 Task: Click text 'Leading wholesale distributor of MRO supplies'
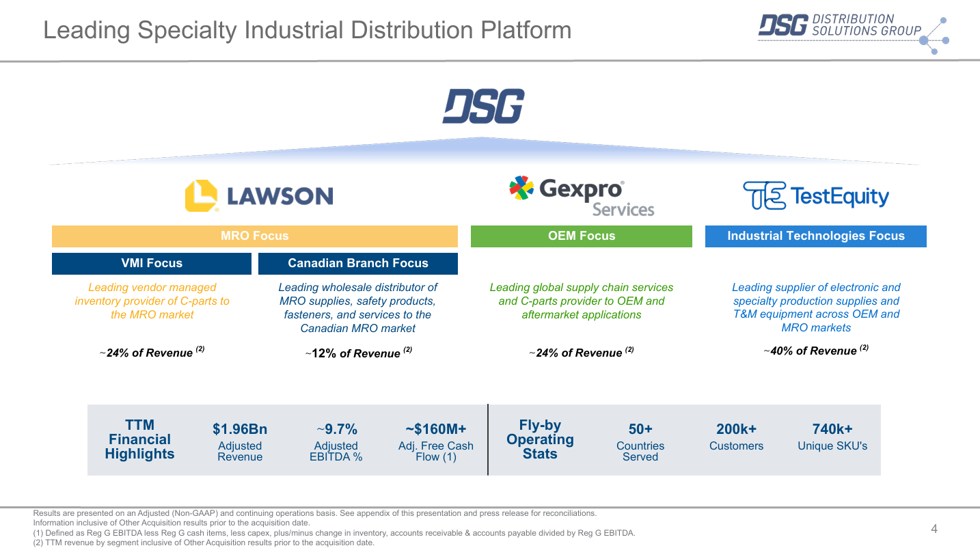pyautogui.click(x=358, y=307)
